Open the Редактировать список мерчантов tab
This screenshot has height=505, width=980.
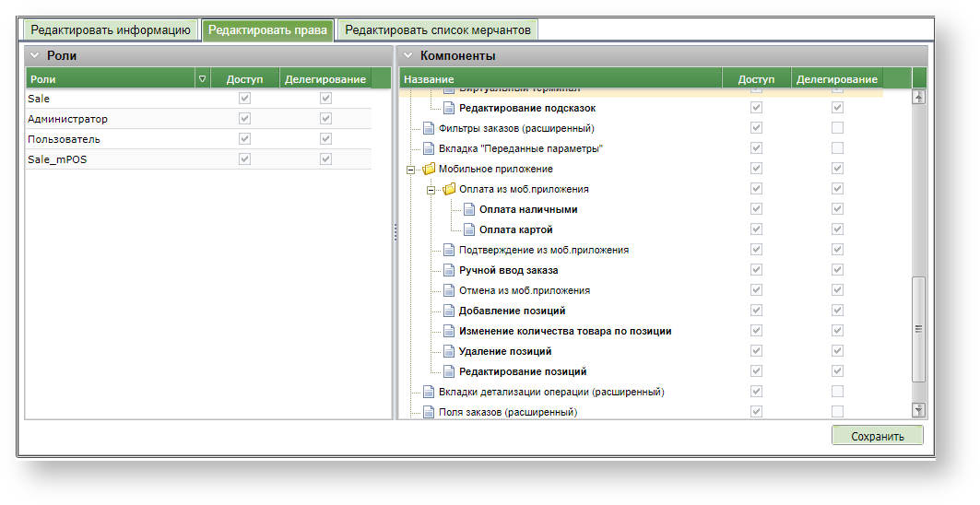pos(438,30)
